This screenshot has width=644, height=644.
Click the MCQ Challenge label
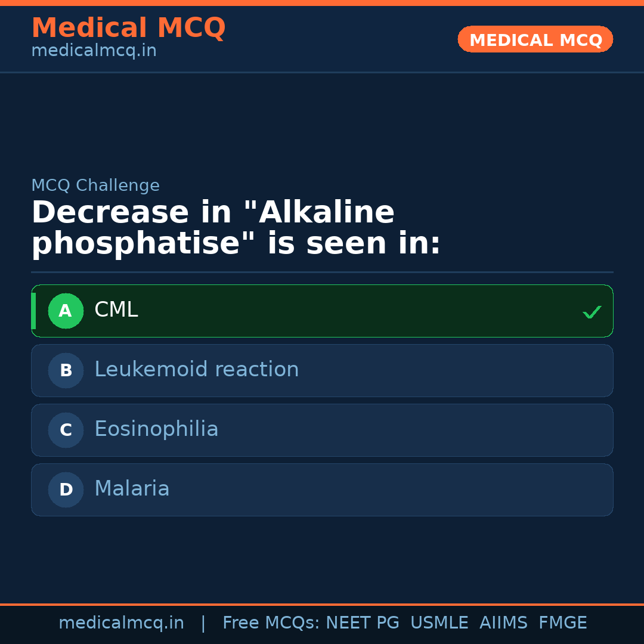[x=95, y=185]
